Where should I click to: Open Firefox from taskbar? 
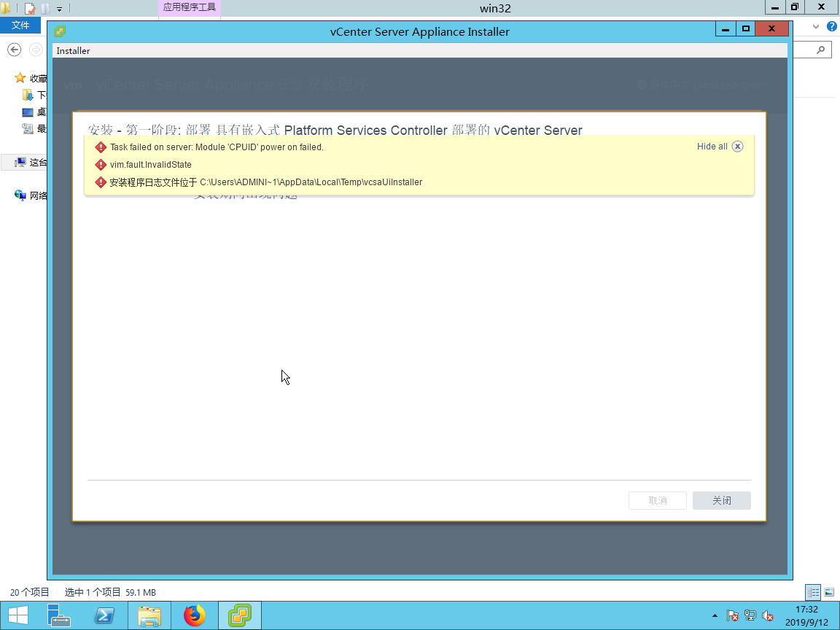(x=195, y=615)
